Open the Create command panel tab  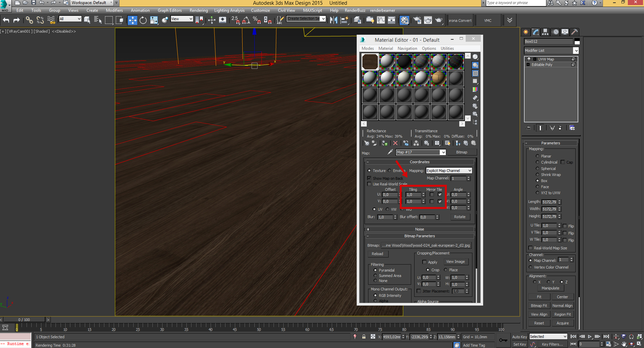coord(526,32)
